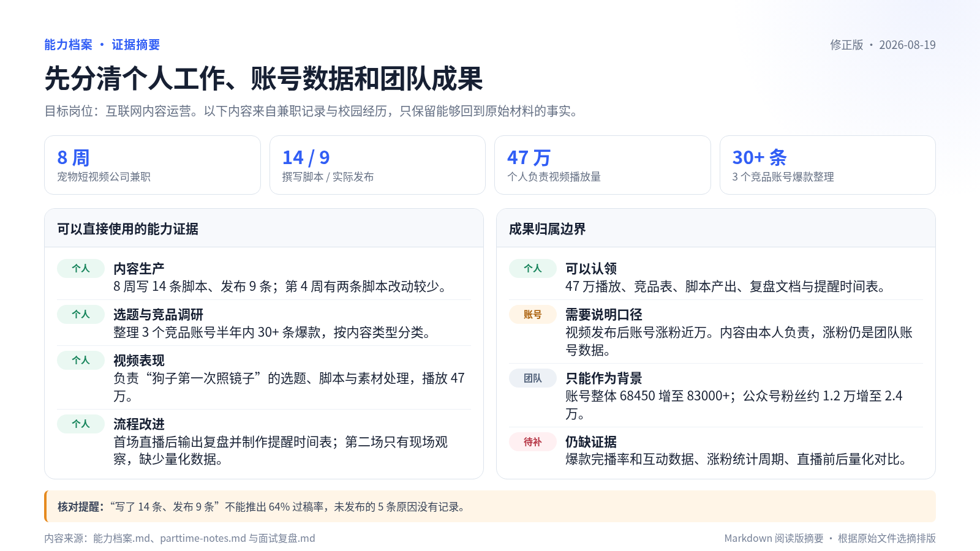Viewport: 980px width, 551px height.
Task: Click the text 爆款完播率和互动数据、涨粉统计周期
Action: pyautogui.click(x=675, y=460)
